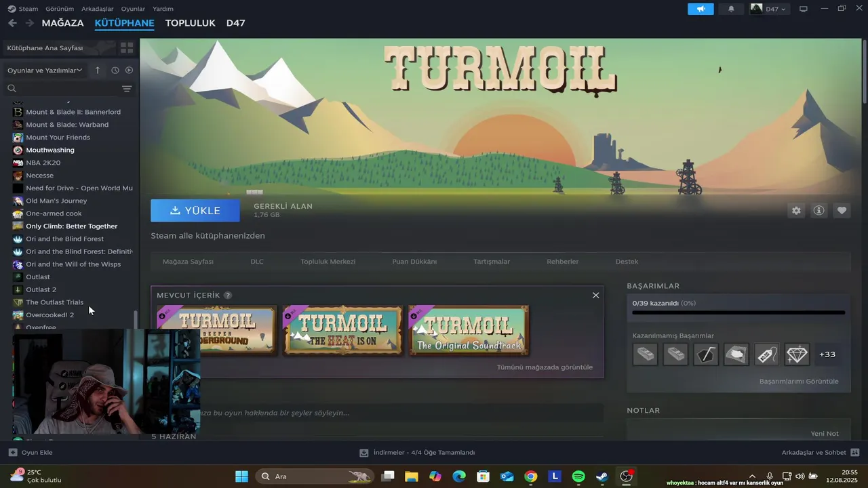This screenshot has height=488, width=868.
Task: Install Turmoil with the YÜKLE button
Action: click(195, 211)
